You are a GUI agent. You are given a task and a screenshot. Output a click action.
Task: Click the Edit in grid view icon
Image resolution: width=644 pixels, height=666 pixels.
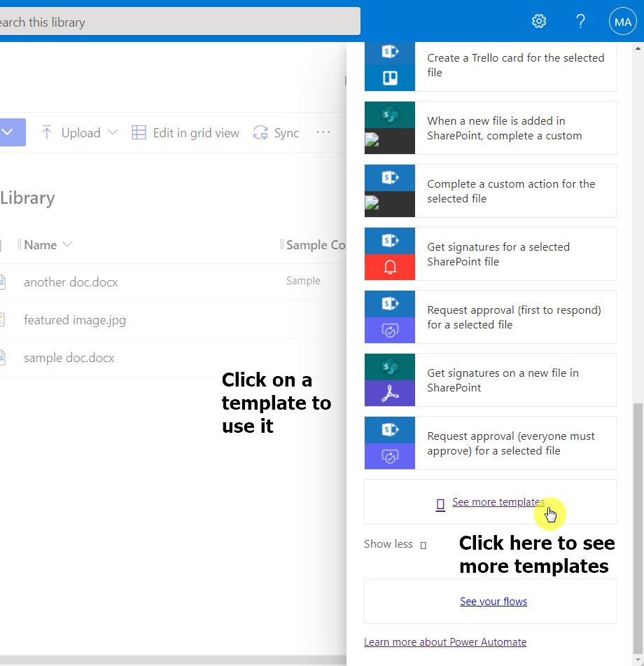click(x=139, y=132)
